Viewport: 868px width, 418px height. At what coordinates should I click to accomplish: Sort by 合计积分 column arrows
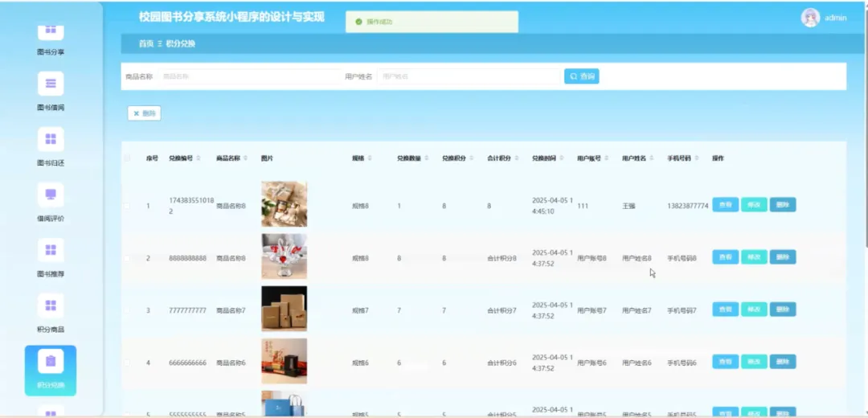pos(516,158)
